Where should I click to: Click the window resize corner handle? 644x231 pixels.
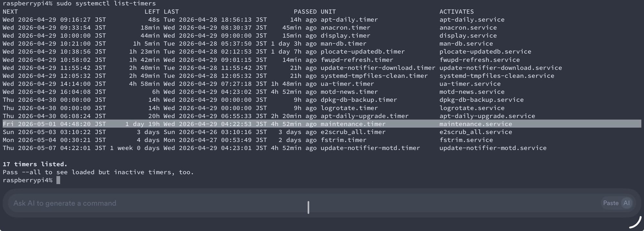[635, 223]
